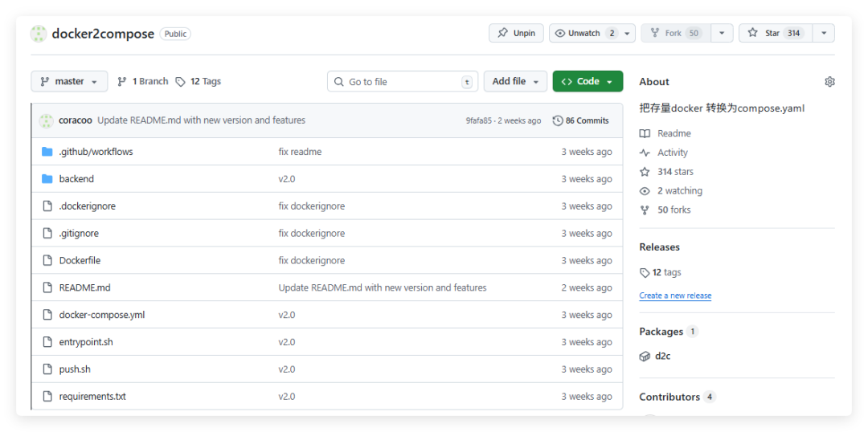The height and width of the screenshot is (432, 868).
Task: Open the backend folder
Action: coord(76,179)
